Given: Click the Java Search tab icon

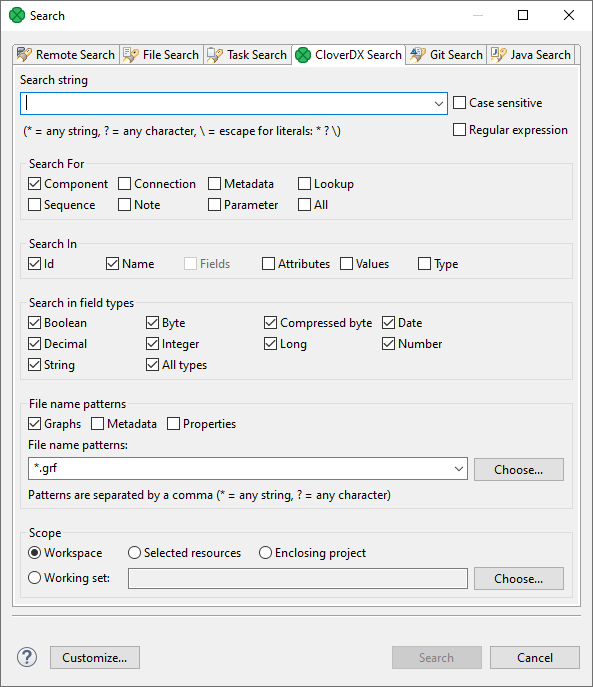Looking at the screenshot, I should pyautogui.click(x=498, y=55).
